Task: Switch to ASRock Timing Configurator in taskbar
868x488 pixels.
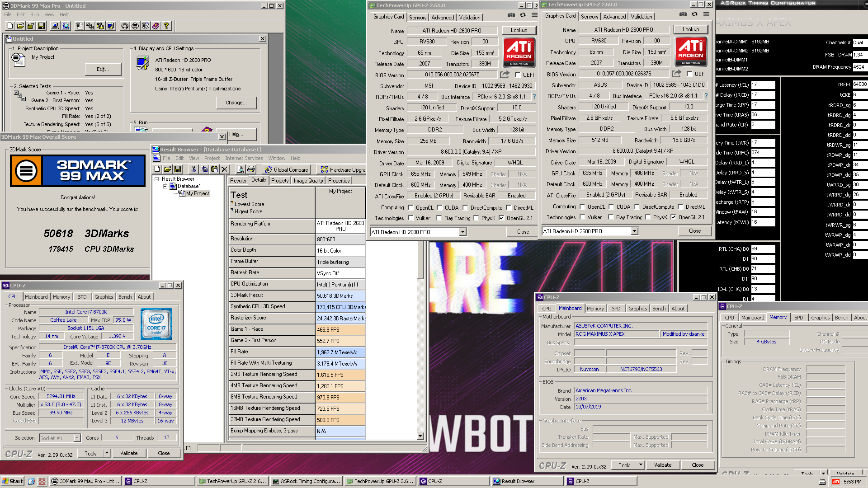Action: pos(306,481)
